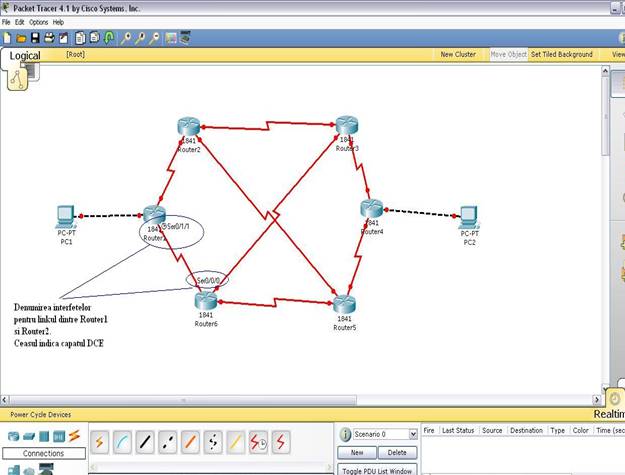Screen dimensions: 625x475
Task: Click the Open folder toolbar icon
Action: point(21,38)
